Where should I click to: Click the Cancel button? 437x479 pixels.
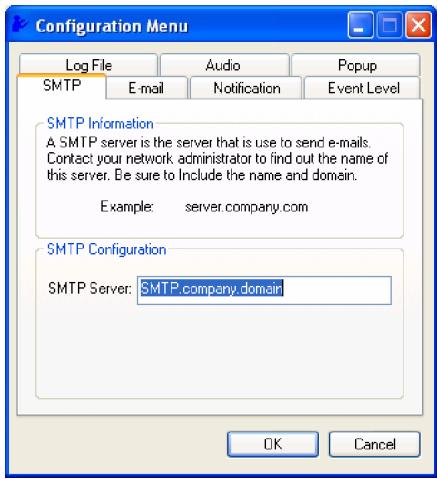(x=375, y=444)
